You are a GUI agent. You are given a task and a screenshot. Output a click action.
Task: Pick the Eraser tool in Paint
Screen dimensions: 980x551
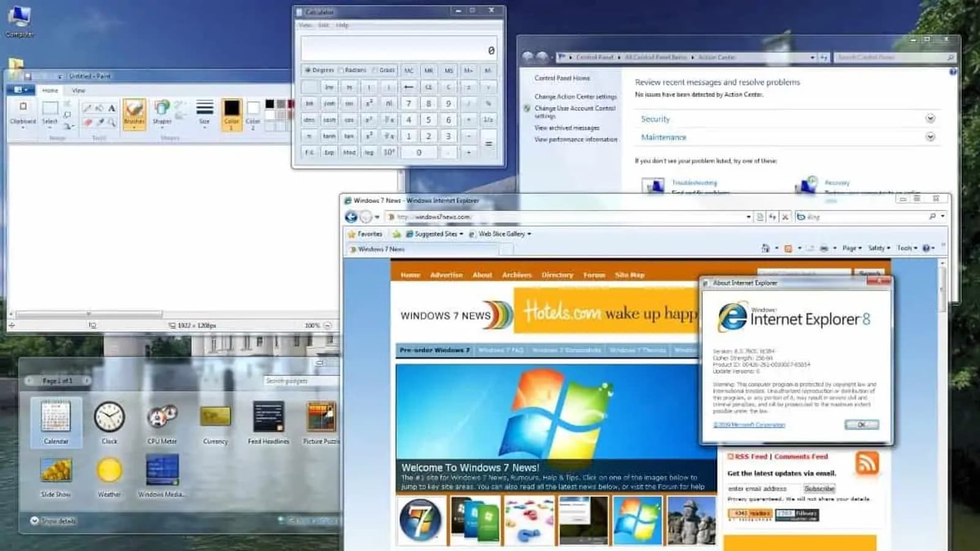pos(88,122)
